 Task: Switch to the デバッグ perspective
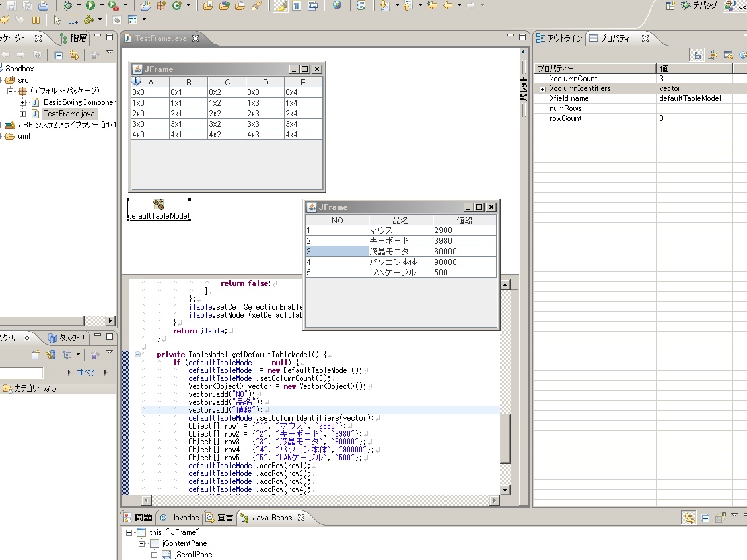699,5
